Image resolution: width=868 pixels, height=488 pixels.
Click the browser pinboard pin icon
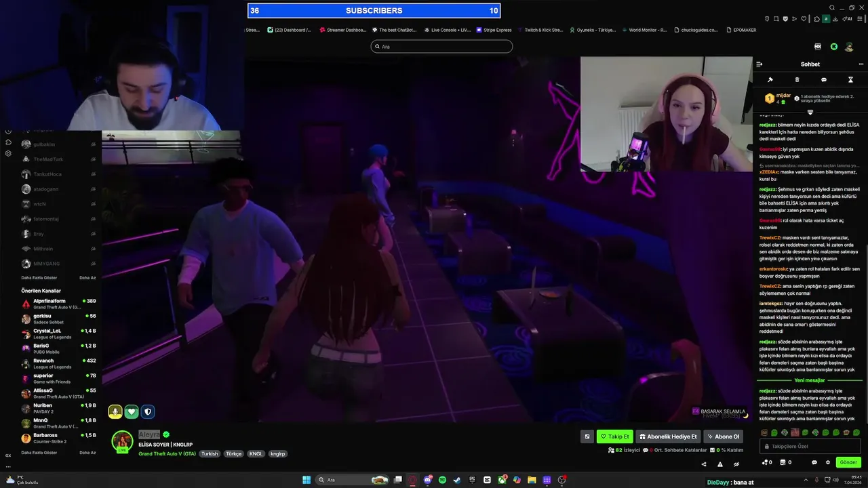point(767,19)
